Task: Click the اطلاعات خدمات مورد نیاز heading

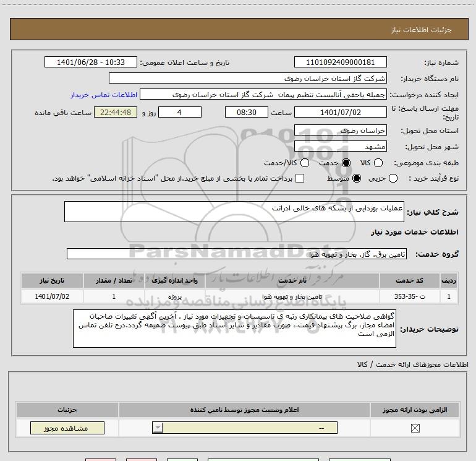Action: (414, 232)
